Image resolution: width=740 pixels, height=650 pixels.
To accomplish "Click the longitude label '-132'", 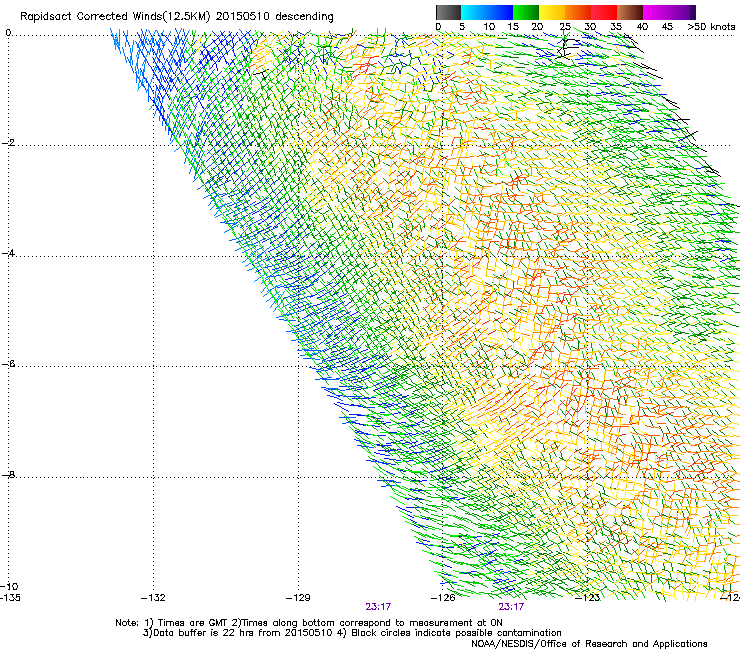I will 153,598.
